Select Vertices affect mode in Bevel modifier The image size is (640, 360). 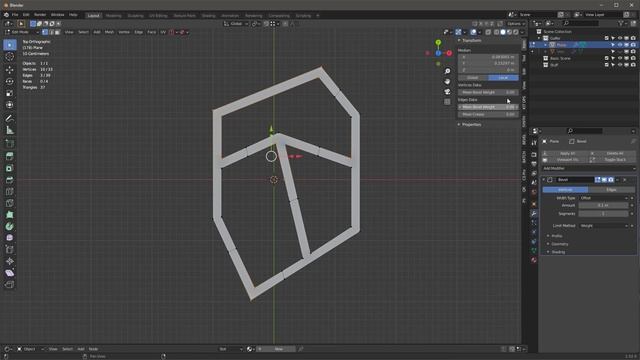[x=565, y=190]
